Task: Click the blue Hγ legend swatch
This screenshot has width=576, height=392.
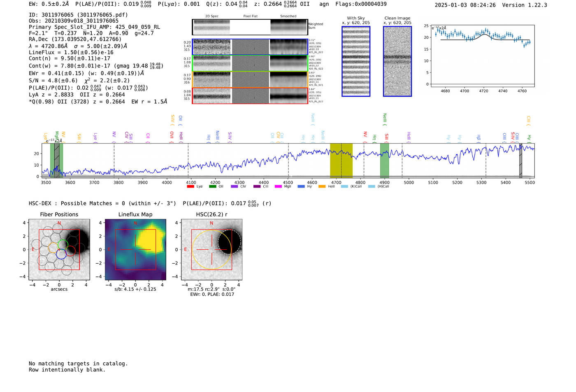Action: [301, 186]
